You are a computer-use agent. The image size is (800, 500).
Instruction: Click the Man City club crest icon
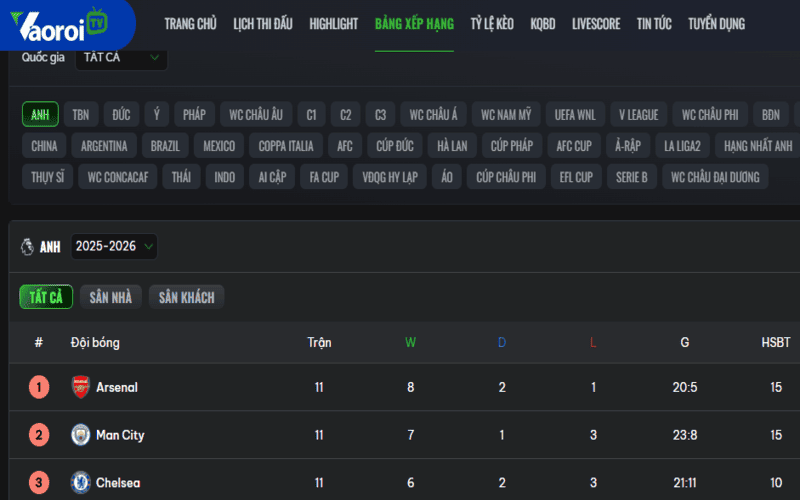tap(80, 435)
